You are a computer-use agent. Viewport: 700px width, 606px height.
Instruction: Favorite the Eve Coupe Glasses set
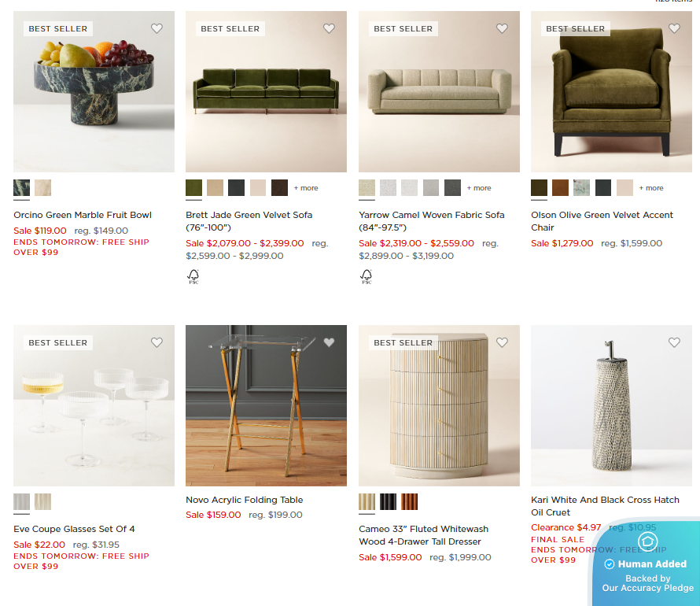coord(157,342)
